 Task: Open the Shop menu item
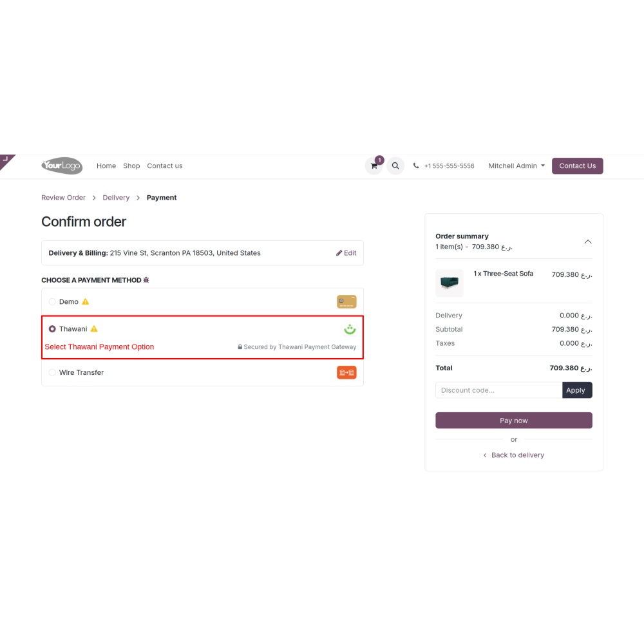131,166
